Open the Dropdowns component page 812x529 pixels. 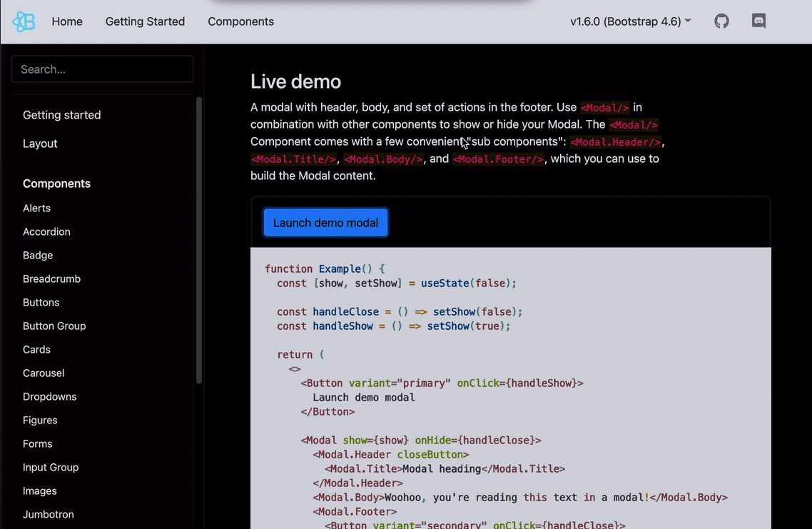click(x=49, y=396)
